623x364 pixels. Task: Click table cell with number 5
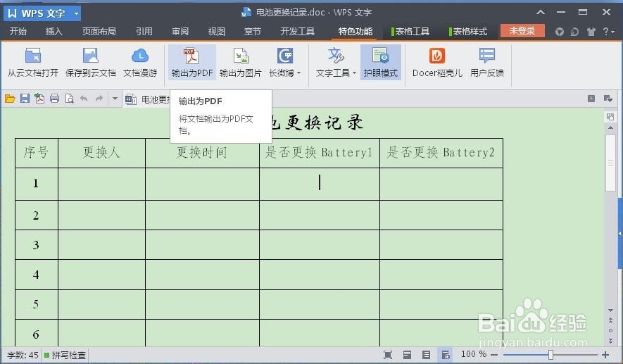pyautogui.click(x=37, y=304)
